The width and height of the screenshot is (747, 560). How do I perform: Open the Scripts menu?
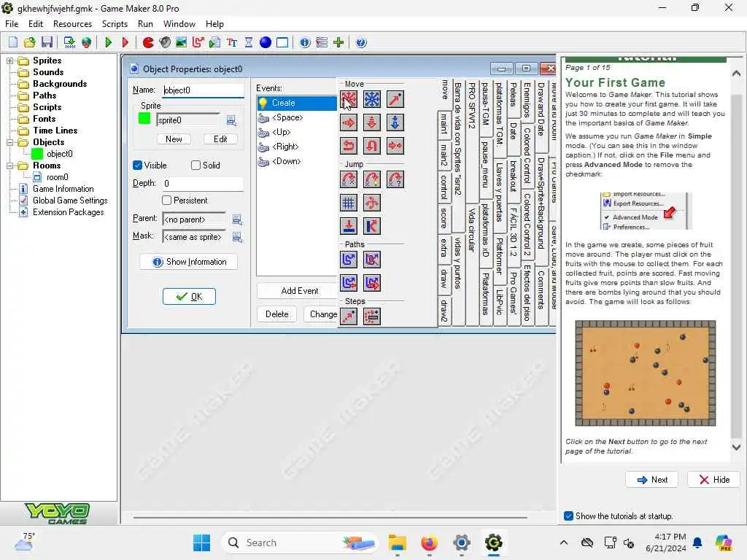point(115,24)
